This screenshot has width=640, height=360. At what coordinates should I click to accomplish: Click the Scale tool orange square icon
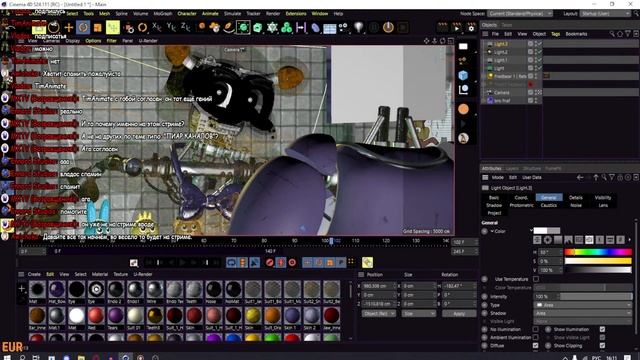pos(98,27)
